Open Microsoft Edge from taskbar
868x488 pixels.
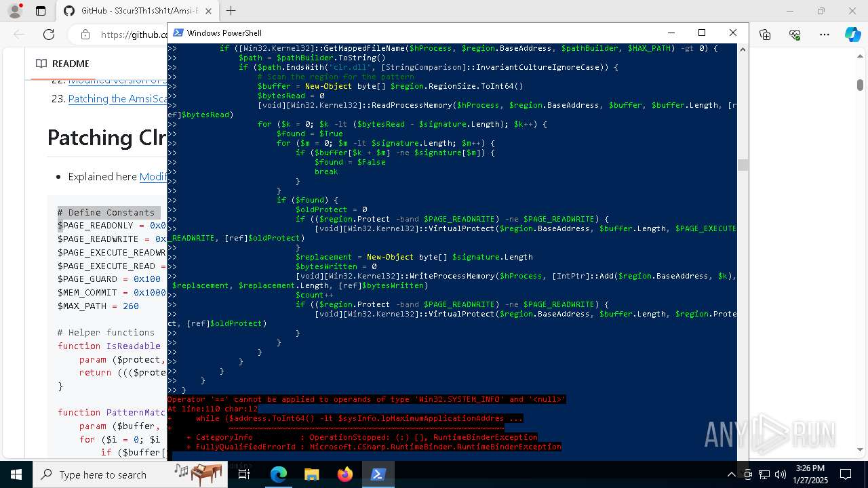tap(279, 474)
